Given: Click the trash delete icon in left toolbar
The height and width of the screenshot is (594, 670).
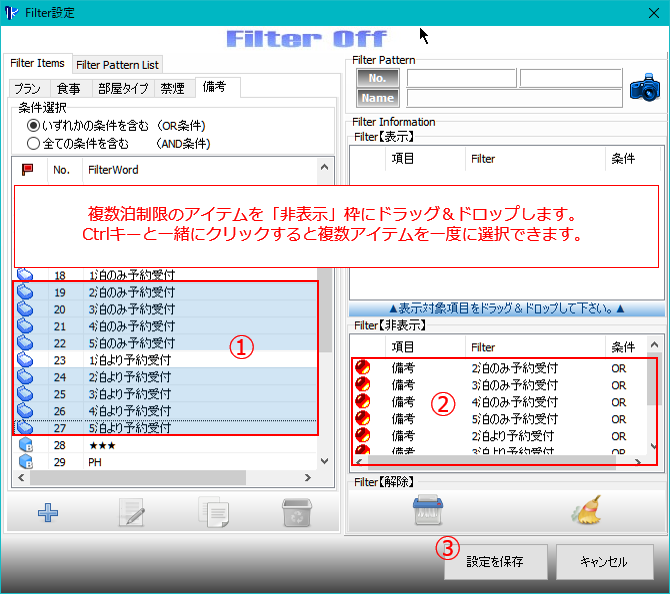Looking at the screenshot, I should 296,512.
